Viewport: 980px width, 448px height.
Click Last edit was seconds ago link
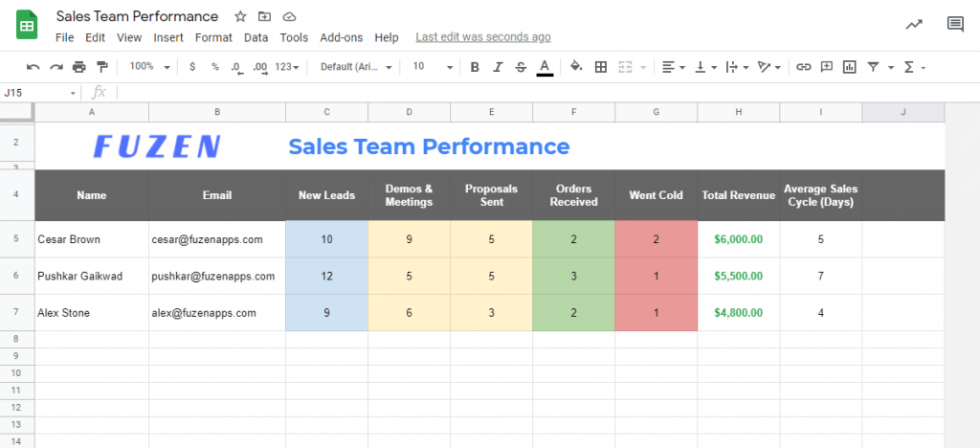click(483, 37)
